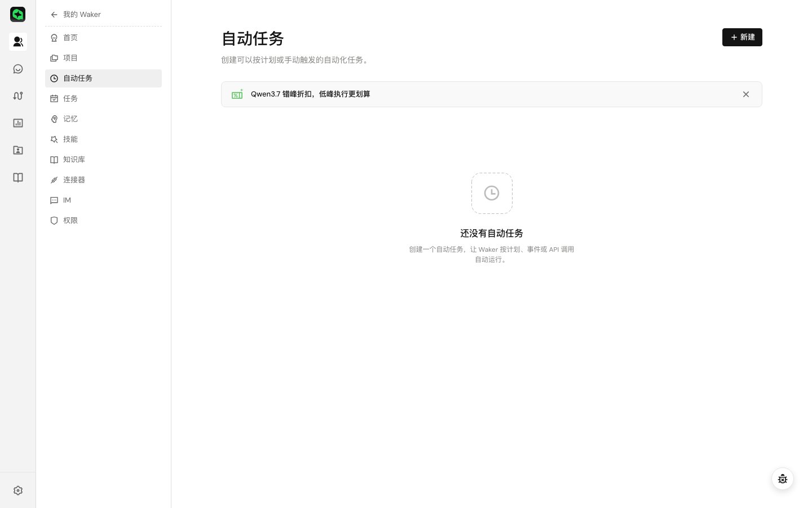The height and width of the screenshot is (508, 812).
Task: Open the settings gear icon
Action: pos(18,491)
